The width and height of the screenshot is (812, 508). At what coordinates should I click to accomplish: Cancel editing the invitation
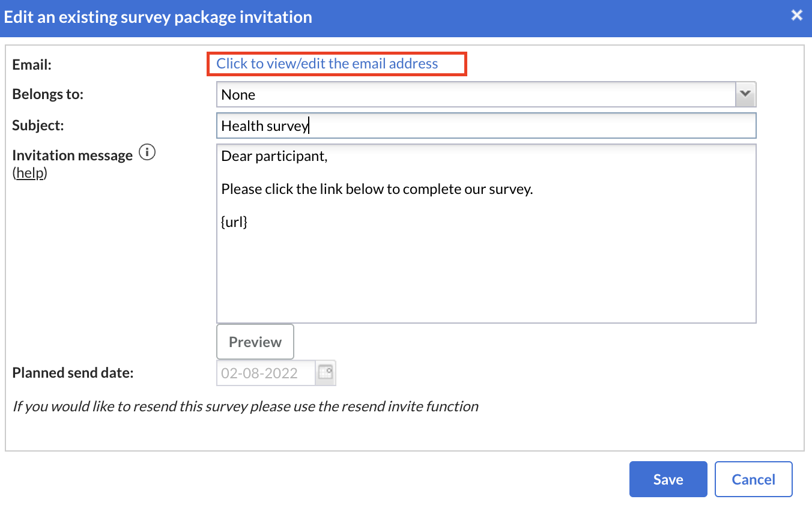pos(754,479)
